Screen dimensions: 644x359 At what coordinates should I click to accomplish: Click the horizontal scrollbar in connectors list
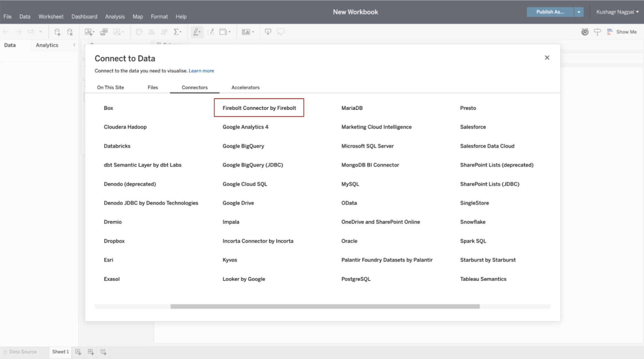(325, 306)
